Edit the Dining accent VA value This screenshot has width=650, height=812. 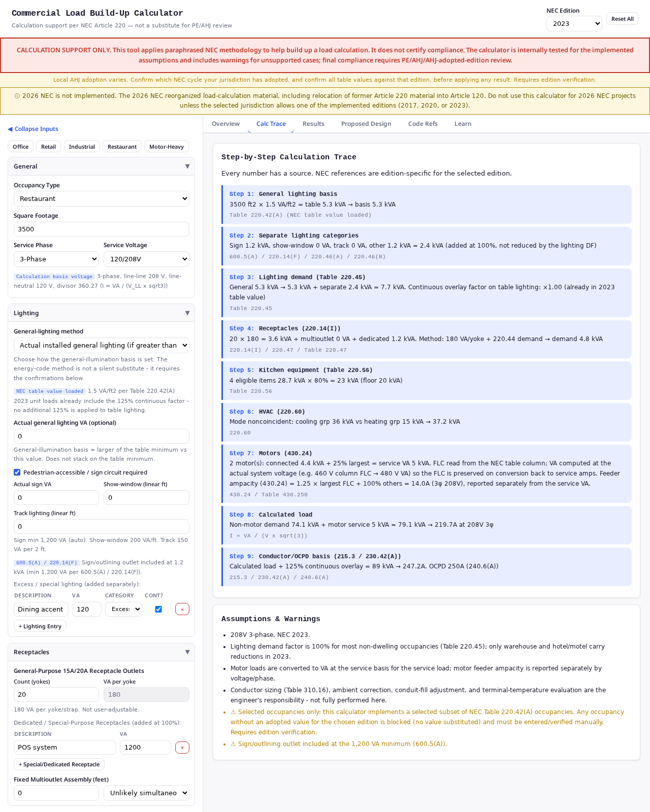(87, 609)
